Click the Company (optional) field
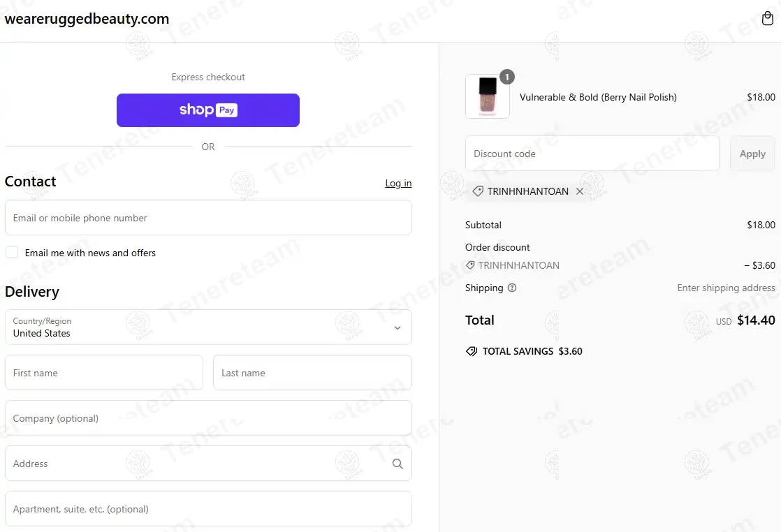Screen dimensions: 781x532 (208, 418)
